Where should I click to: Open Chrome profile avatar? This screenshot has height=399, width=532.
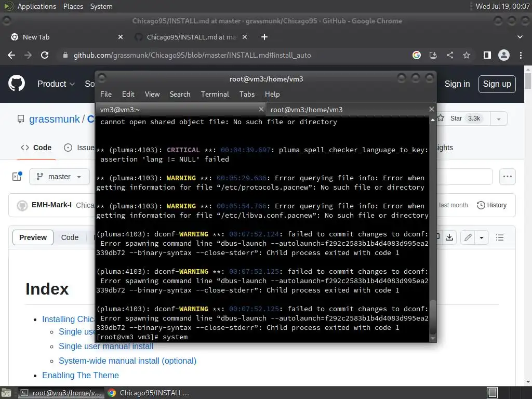pyautogui.click(x=504, y=55)
